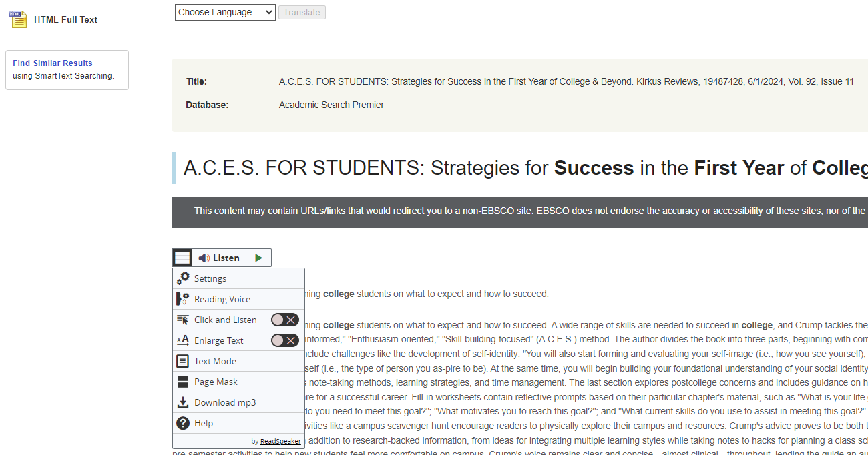Click the Text Mode icon
The height and width of the screenshot is (455, 868).
(183, 361)
